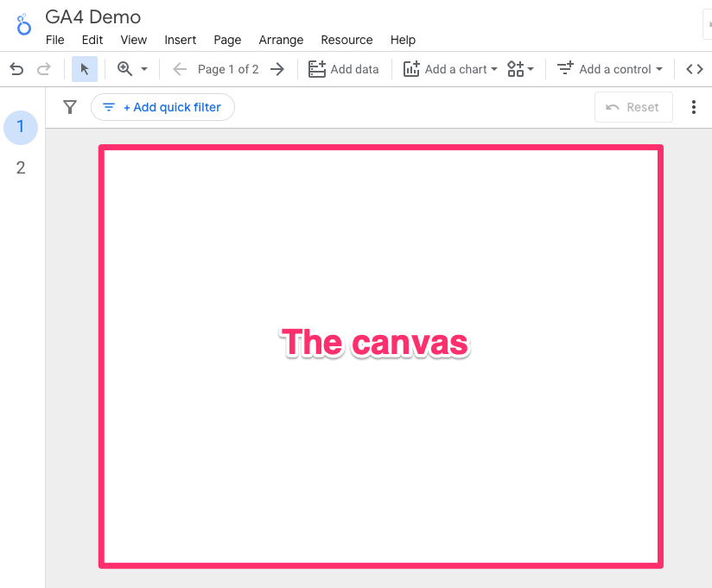Click the redo arrow icon
This screenshot has width=712, height=588.
43,69
